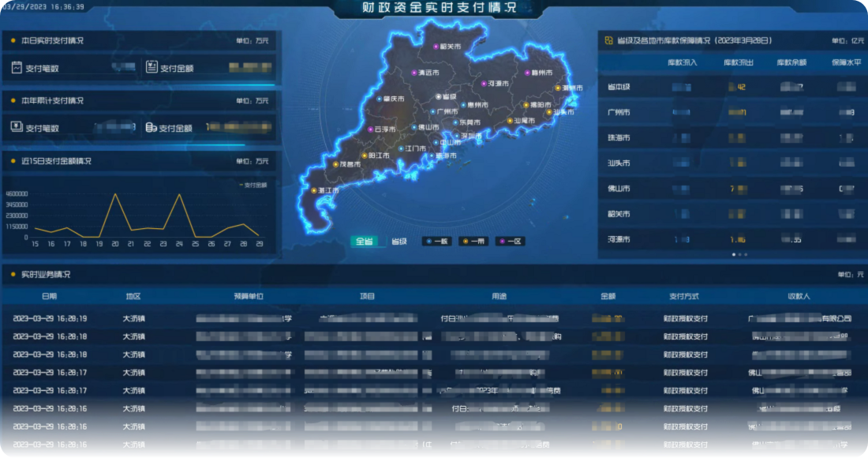Toggle the 一核 region legend filter
Image resolution: width=868 pixels, height=458 pixels.
click(436, 242)
